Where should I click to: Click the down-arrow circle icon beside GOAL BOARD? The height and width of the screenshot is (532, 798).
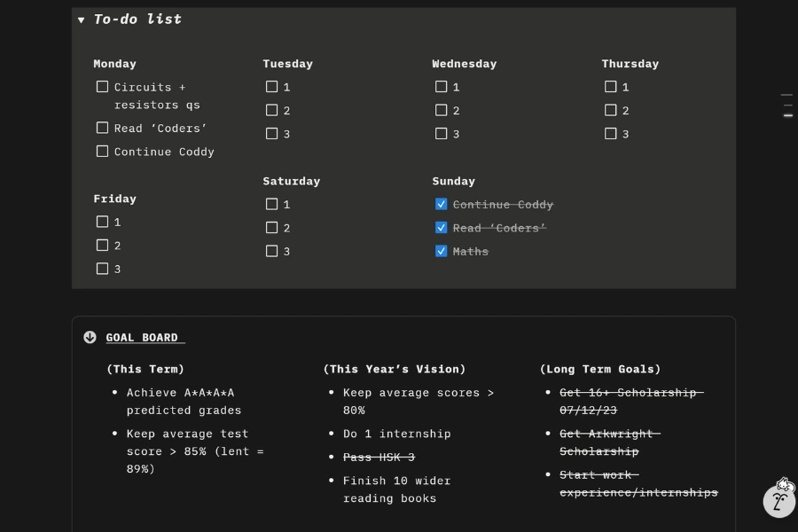90,337
